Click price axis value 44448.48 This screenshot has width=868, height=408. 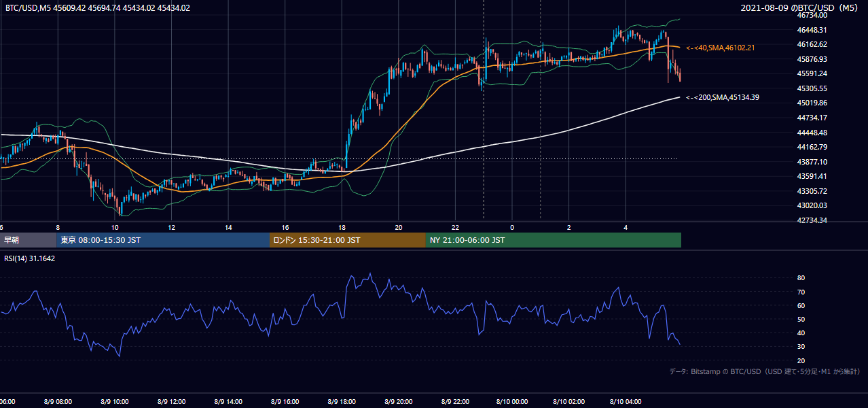[x=812, y=132]
